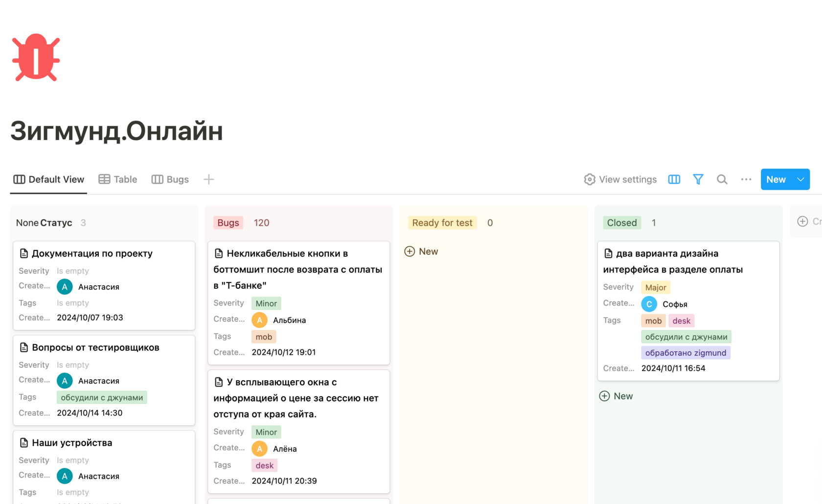Click Анастасия avatar on Документация по проекту card
The height and width of the screenshot is (504, 822).
point(65,287)
